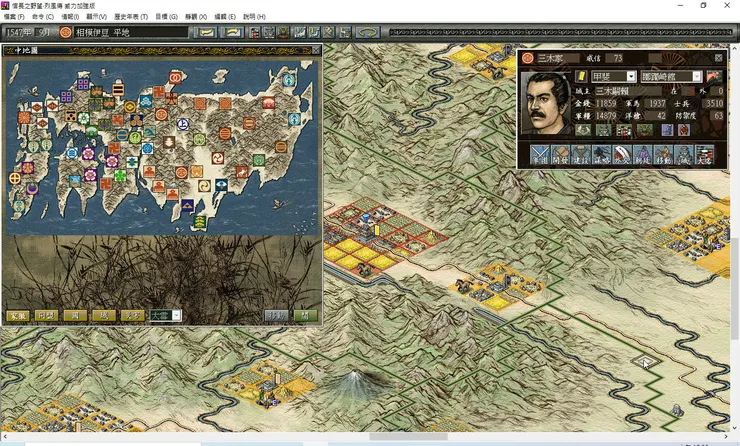Screen dimensions: 740x446
Task: Open the 命令(C) menu
Action: pos(43,17)
